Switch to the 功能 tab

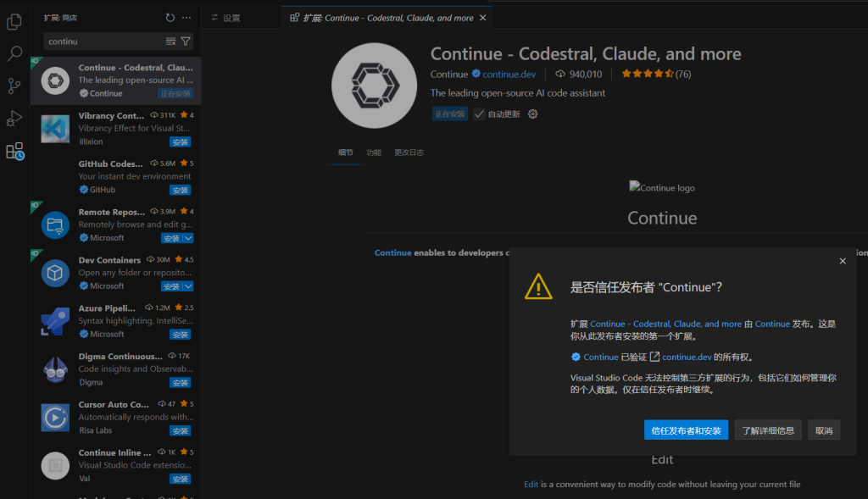[x=373, y=152]
